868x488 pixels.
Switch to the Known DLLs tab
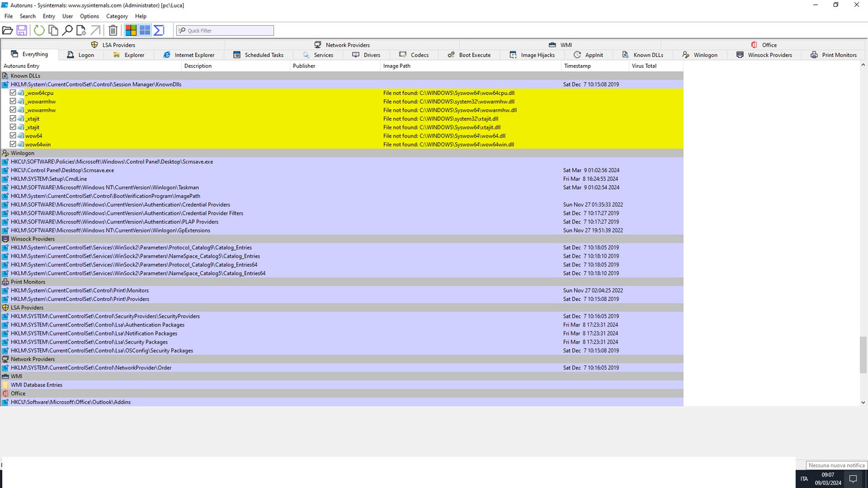[642, 55]
